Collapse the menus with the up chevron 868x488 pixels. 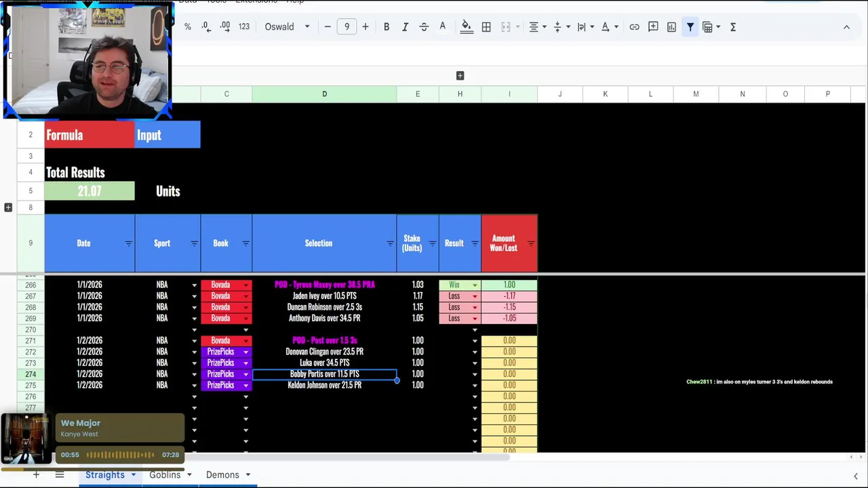point(846,27)
